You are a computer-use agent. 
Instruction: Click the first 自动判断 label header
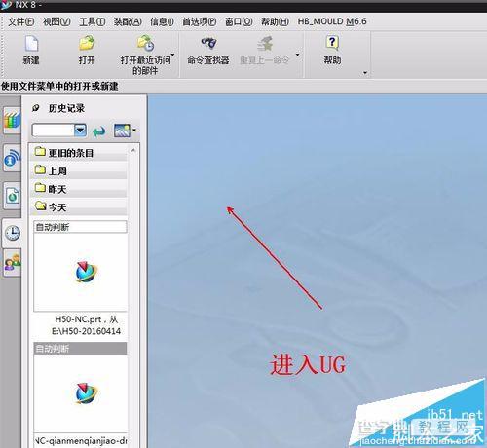pyautogui.click(x=80, y=227)
